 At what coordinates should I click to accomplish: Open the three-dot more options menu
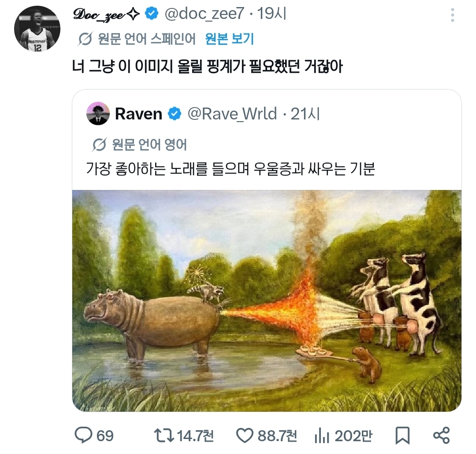[452, 15]
